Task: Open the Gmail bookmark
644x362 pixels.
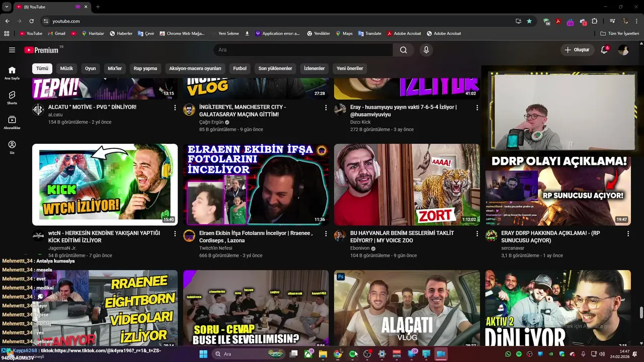Action: point(56,34)
